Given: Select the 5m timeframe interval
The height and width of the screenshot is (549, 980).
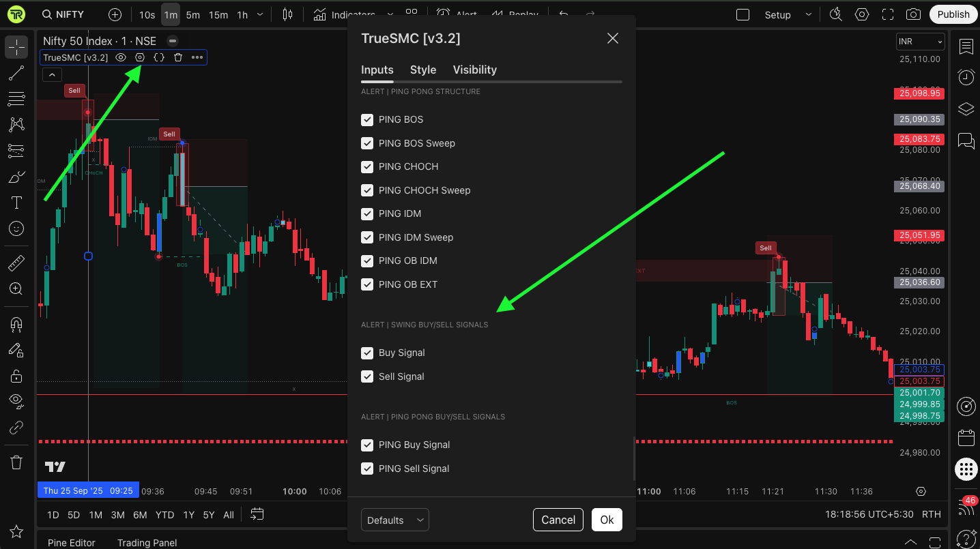Looking at the screenshot, I should [193, 14].
